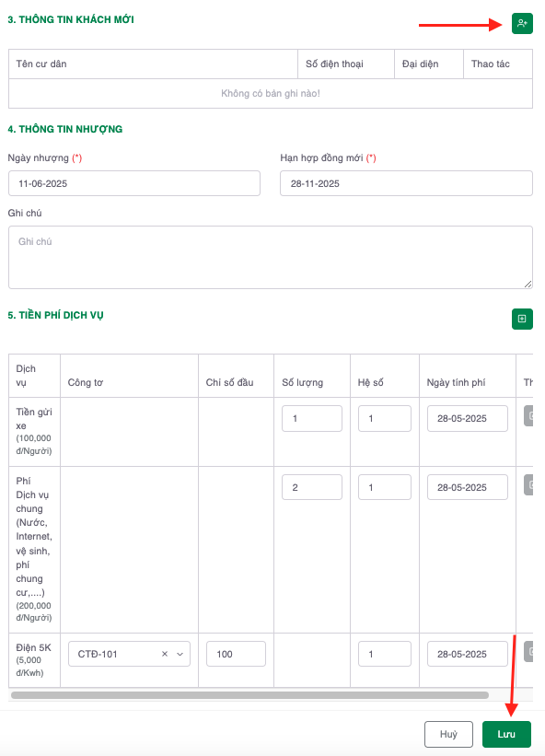Open Ngày tính phí date for Tiền gửi xe
This screenshot has width=545, height=756.
[468, 418]
